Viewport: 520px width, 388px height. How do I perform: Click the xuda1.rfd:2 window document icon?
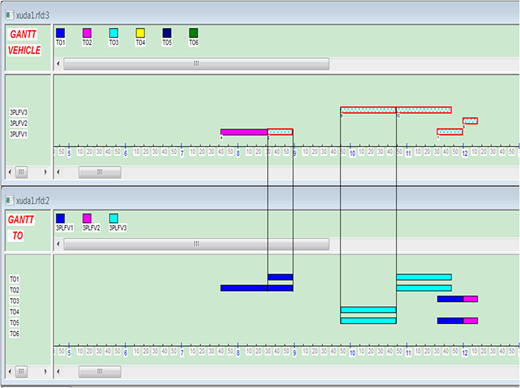(x=10, y=200)
